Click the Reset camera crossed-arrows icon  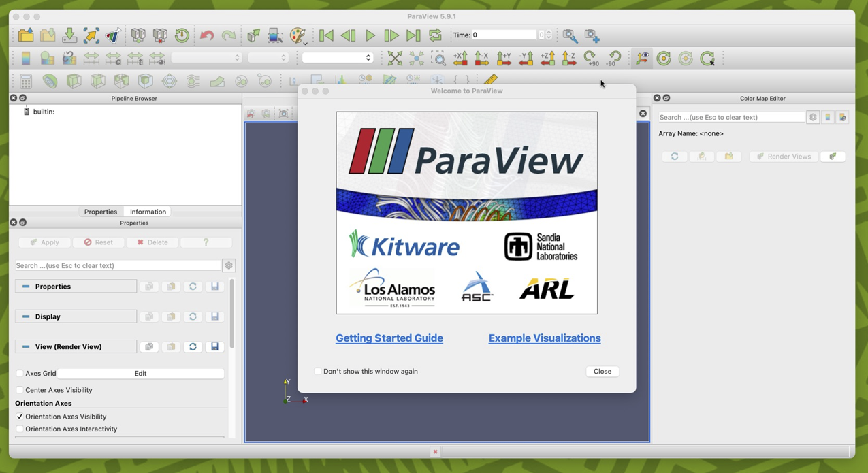click(395, 58)
